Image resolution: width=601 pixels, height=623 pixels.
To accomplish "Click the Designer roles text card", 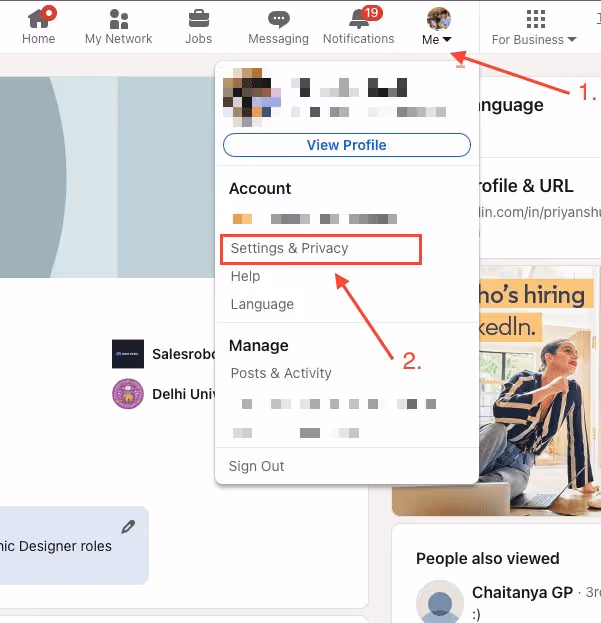I will [72, 545].
